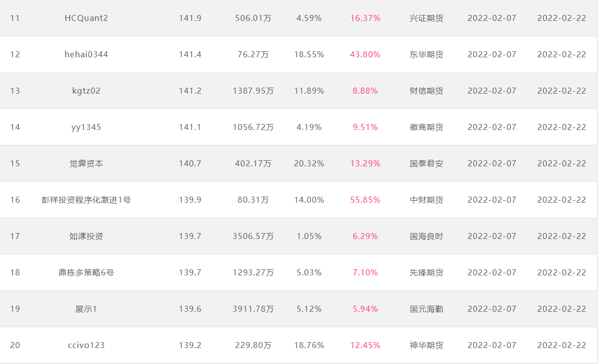
Task: Select the 如漾投资 account link
Action: [x=86, y=236]
